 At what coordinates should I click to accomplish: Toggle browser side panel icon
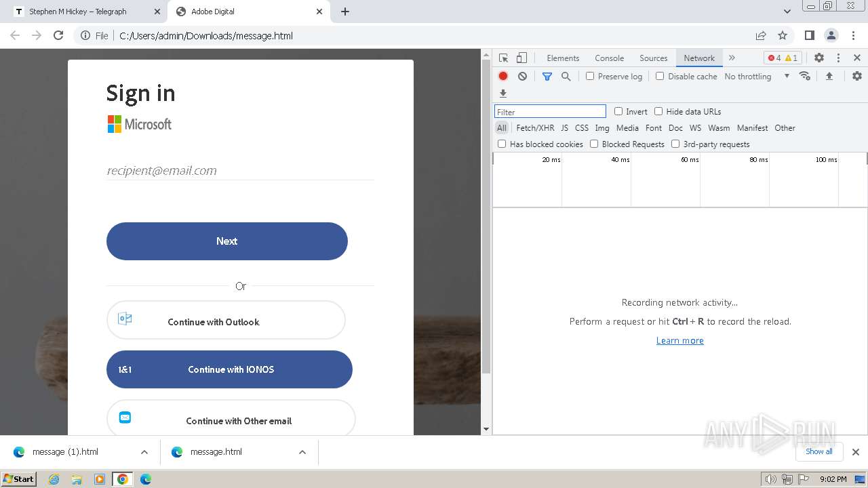pyautogui.click(x=809, y=35)
